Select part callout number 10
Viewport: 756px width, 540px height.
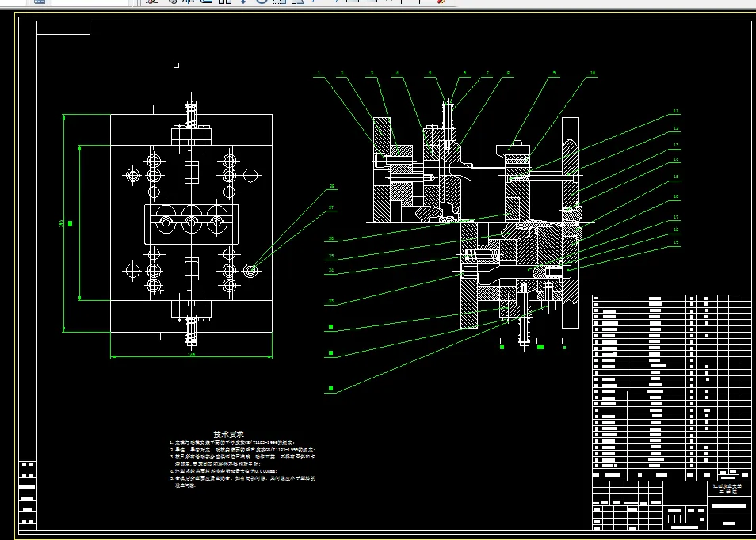coord(593,73)
